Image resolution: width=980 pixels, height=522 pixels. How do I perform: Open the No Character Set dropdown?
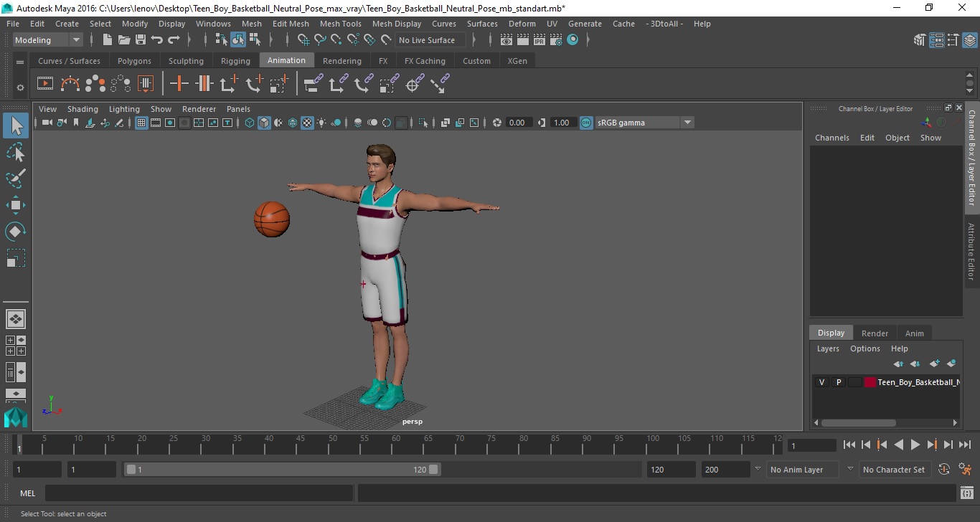tap(894, 470)
